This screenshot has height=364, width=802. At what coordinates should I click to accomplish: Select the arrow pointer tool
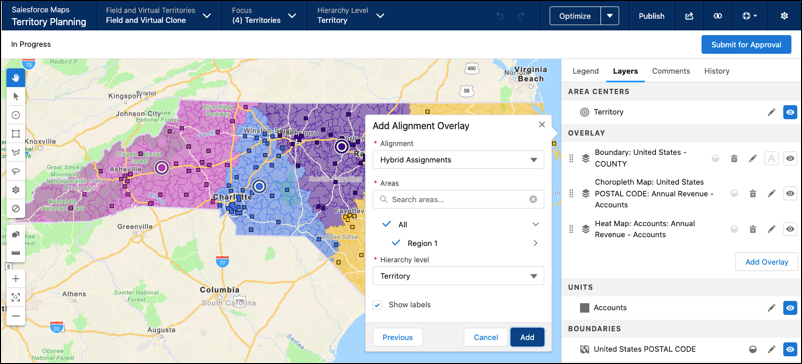pos(16,97)
